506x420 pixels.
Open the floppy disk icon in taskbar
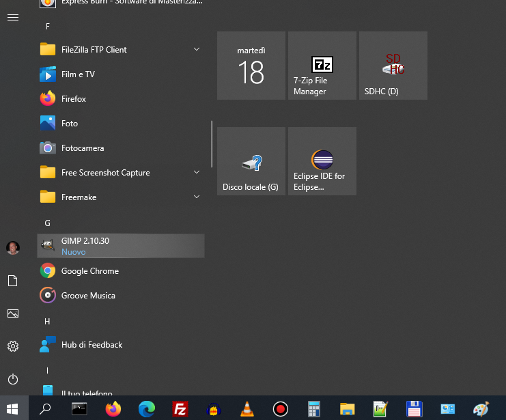click(414, 409)
